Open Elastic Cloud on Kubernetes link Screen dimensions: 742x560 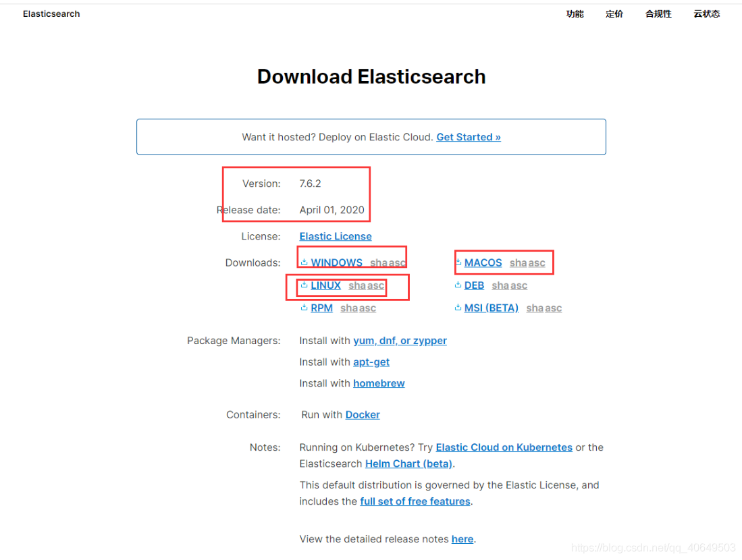(x=504, y=447)
